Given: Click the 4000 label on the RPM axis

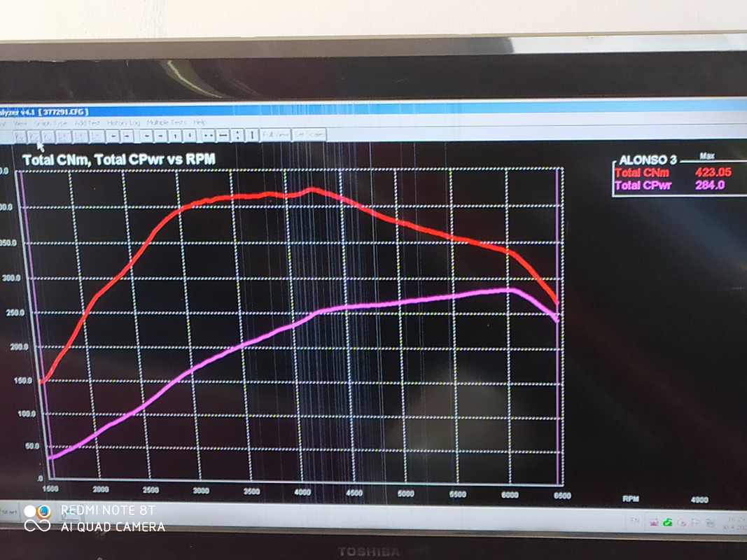Looking at the screenshot, I should 302,492.
